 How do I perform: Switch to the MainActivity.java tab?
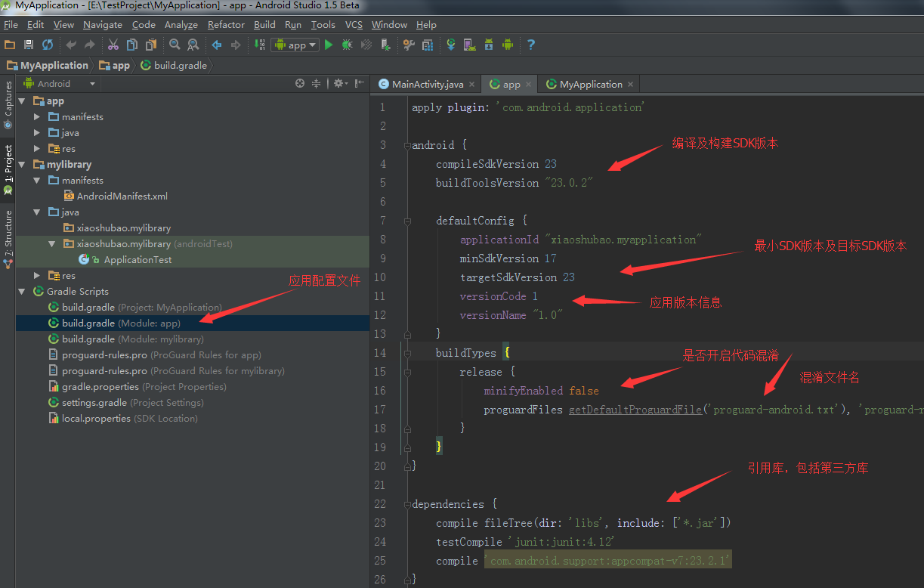428,85
